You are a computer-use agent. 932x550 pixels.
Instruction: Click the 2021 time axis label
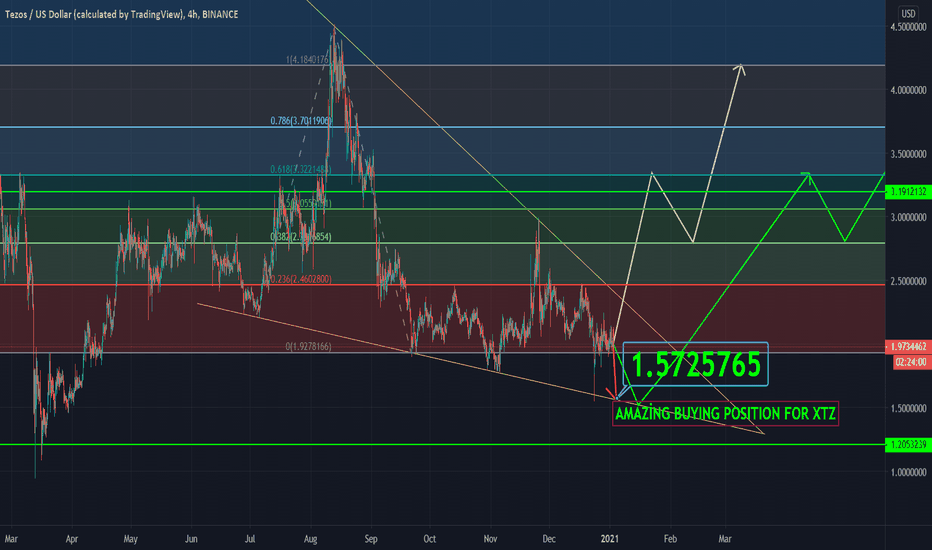pos(610,539)
